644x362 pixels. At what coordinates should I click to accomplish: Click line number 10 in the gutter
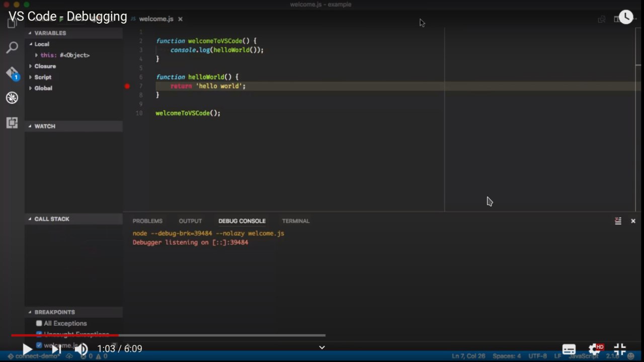[139, 113]
